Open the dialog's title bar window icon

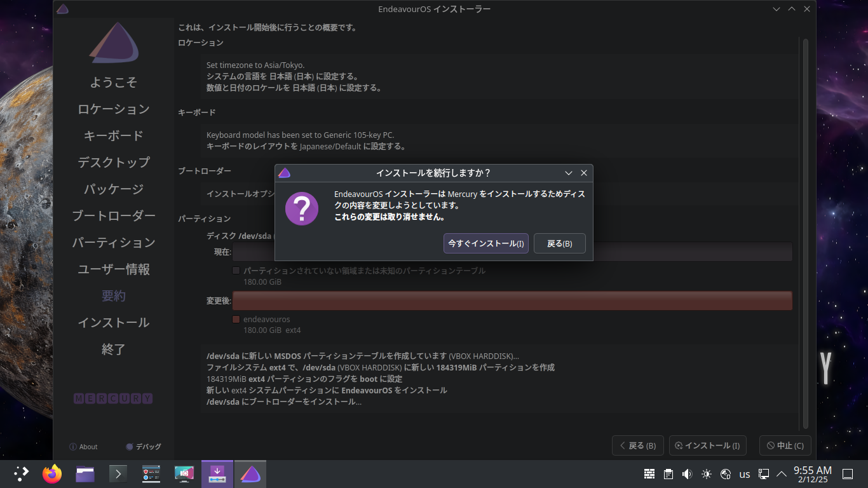[284, 173]
